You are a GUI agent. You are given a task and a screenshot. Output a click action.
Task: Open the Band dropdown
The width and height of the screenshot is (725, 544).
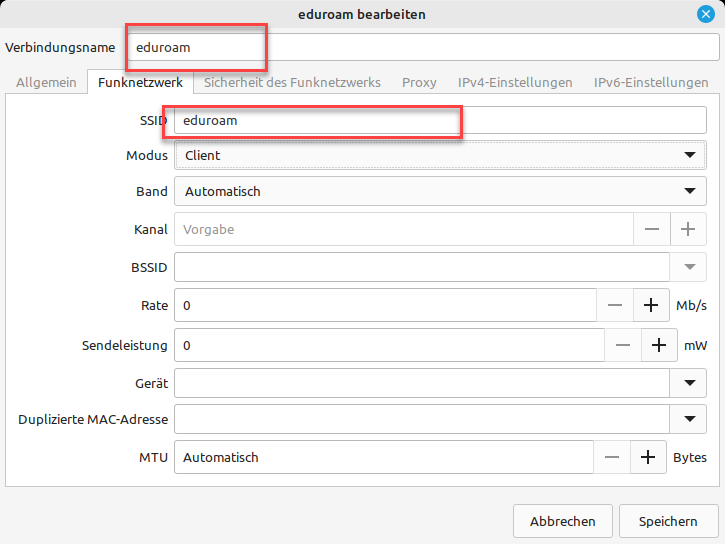click(x=440, y=191)
